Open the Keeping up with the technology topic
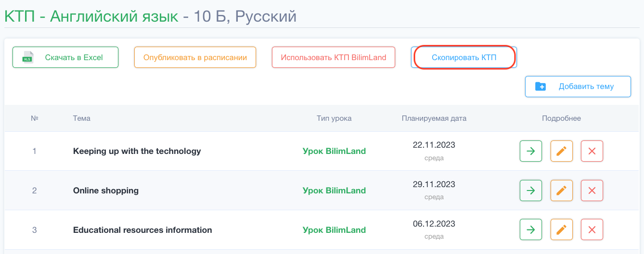This screenshot has width=644, height=254. pyautogui.click(x=137, y=151)
